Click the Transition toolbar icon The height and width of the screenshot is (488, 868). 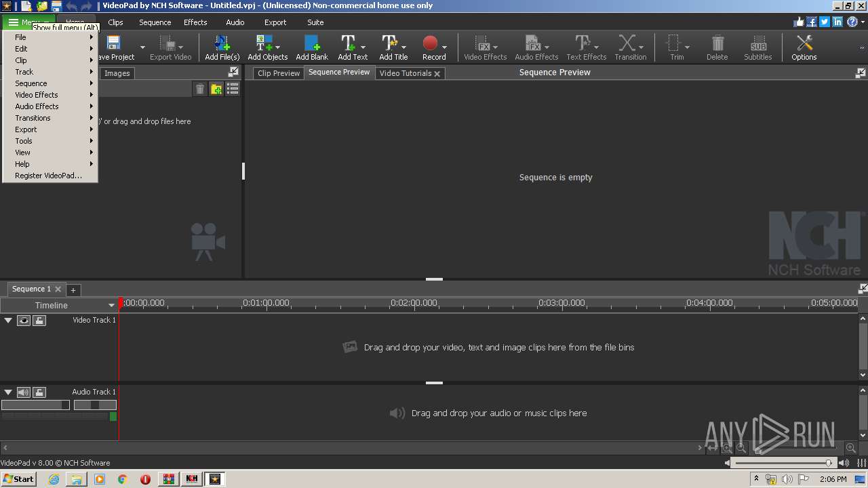point(627,43)
